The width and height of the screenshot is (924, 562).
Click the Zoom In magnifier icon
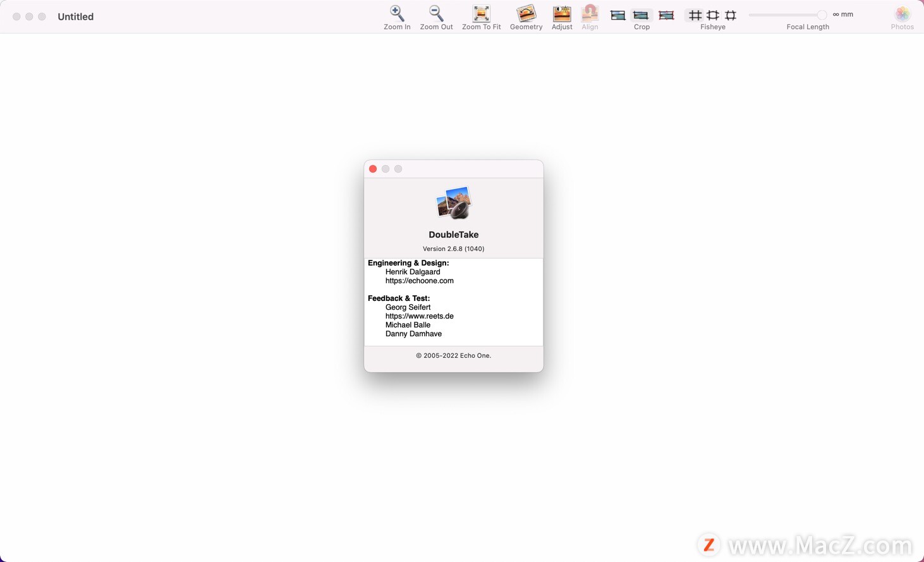(x=397, y=13)
